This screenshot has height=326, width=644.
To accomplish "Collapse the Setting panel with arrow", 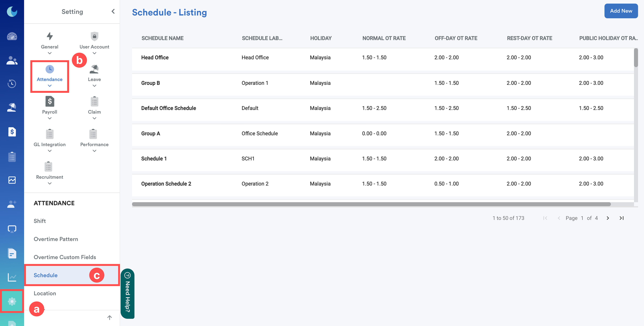I will point(113,11).
